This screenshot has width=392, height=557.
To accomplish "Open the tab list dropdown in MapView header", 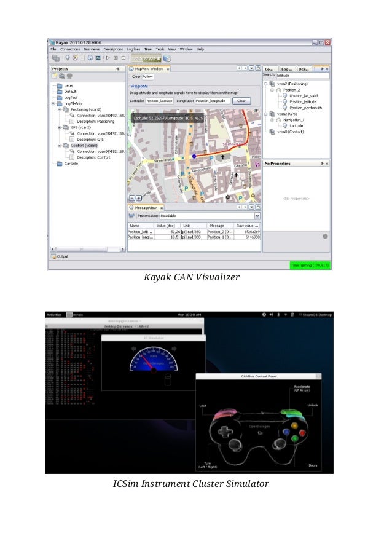I will pos(251,68).
